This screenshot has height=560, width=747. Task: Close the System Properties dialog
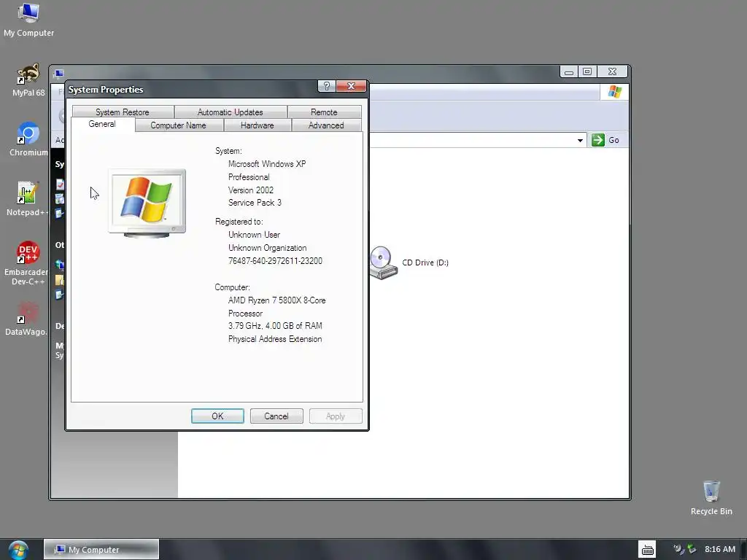coord(351,86)
